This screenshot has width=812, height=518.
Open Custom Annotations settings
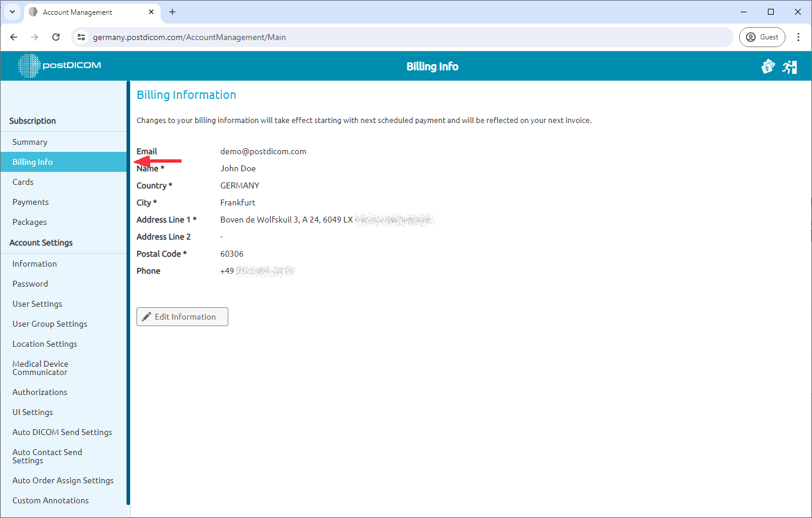50,500
